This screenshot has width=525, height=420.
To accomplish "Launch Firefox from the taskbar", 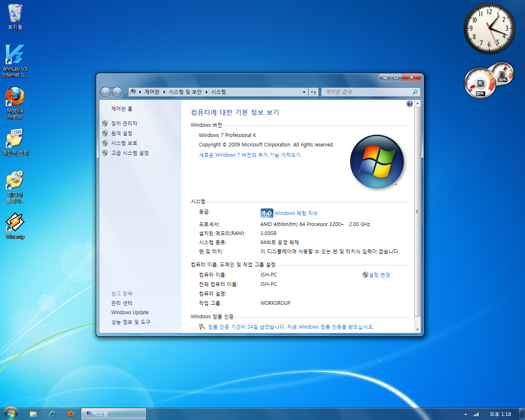I will click(x=71, y=414).
